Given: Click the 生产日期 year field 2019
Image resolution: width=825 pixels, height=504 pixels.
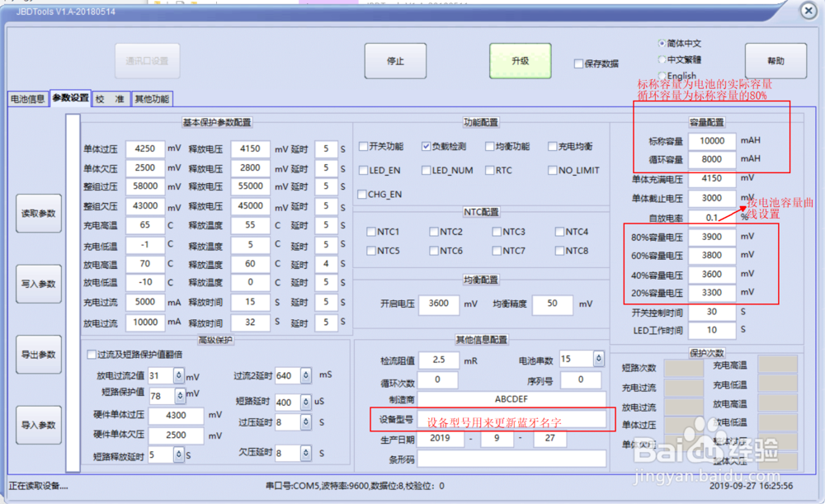Looking at the screenshot, I should pos(441,438).
